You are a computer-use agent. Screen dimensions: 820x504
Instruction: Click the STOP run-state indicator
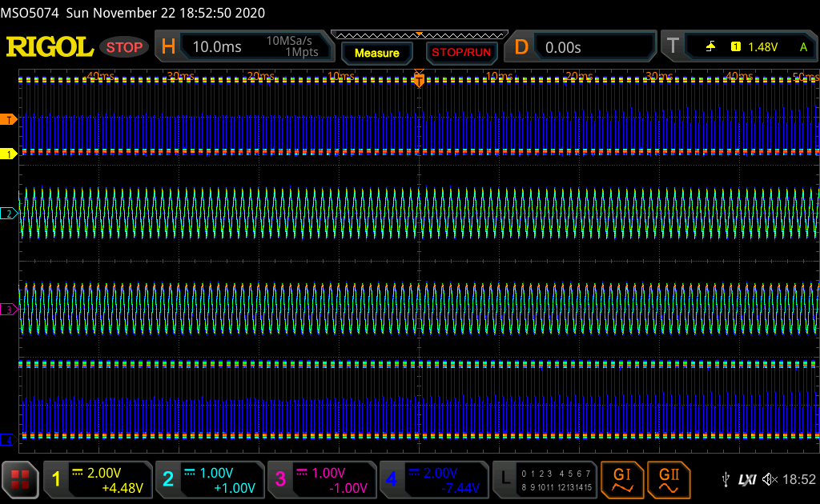point(124,47)
